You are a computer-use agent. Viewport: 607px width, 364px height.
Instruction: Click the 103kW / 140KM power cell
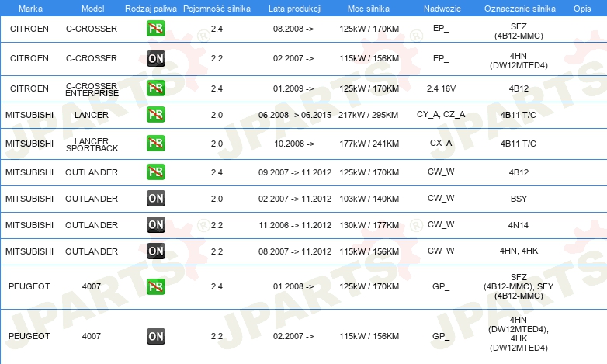click(369, 199)
